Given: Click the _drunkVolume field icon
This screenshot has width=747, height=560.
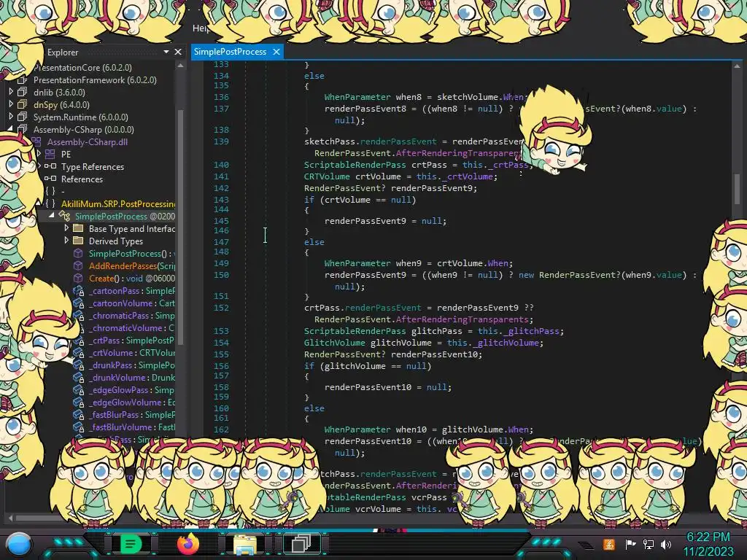Looking at the screenshot, I should 78,377.
